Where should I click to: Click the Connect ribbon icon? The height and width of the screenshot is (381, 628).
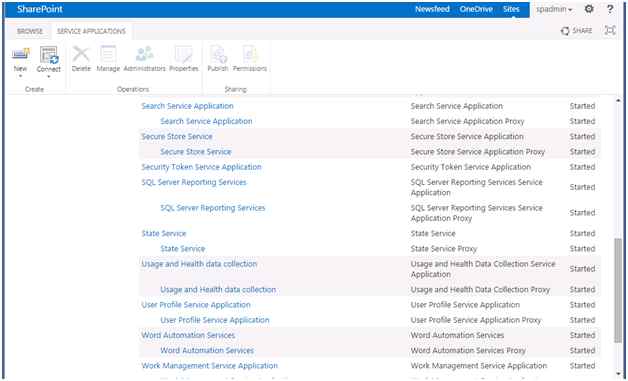[x=49, y=54]
